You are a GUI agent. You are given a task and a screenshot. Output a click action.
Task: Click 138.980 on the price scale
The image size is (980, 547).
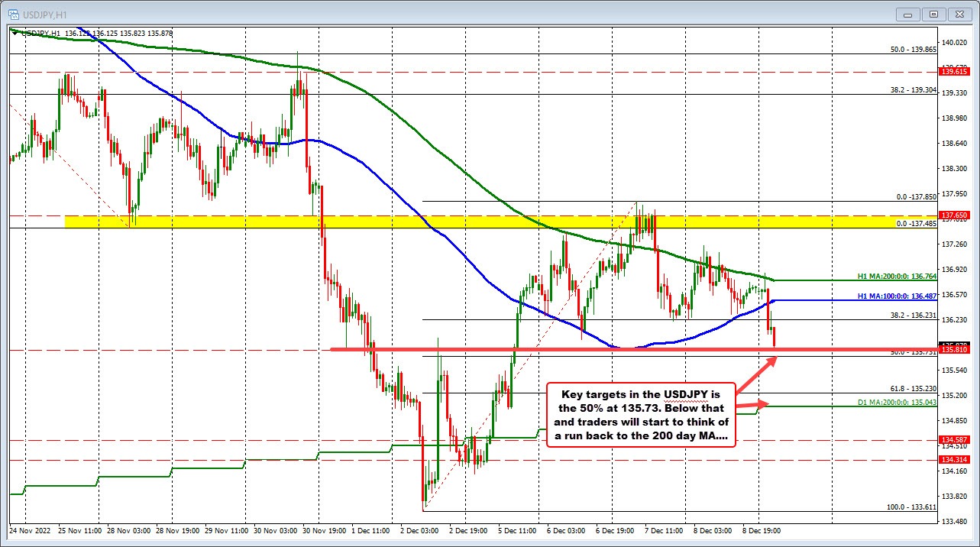tap(955, 118)
